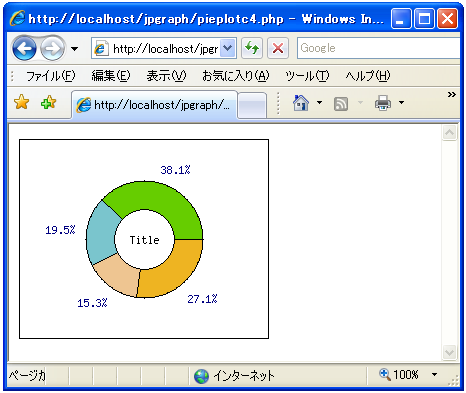Open the お気に入り(A) menu

pos(235,76)
